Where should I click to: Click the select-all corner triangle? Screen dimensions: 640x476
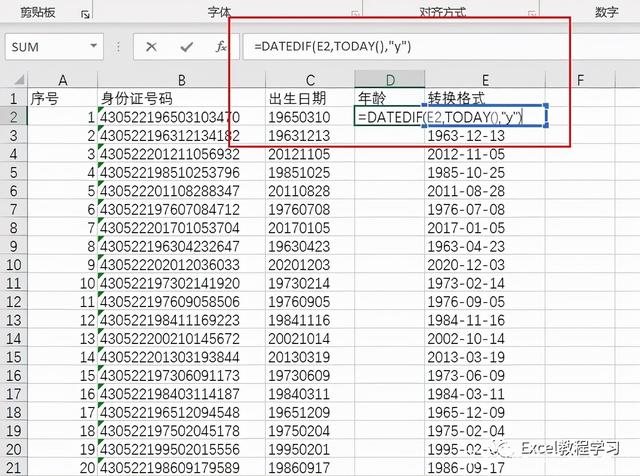tap(19, 79)
